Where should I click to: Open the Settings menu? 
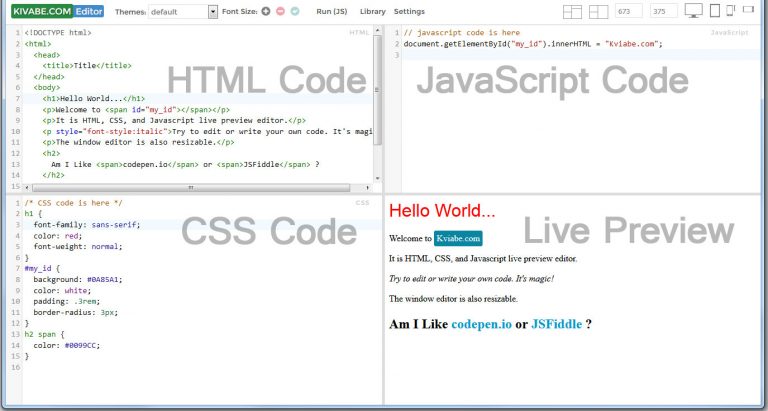coord(409,11)
